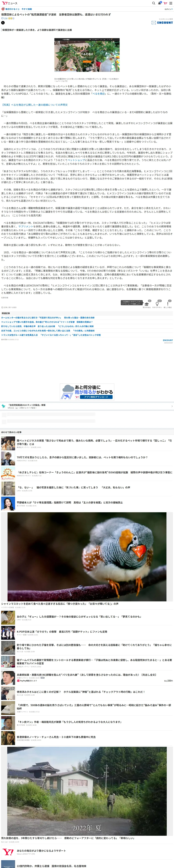Screen dimensions: 174x868
Task: Open article 猫ブームバブルの裏側で発情期をコントロール
Action: pos(94,661)
